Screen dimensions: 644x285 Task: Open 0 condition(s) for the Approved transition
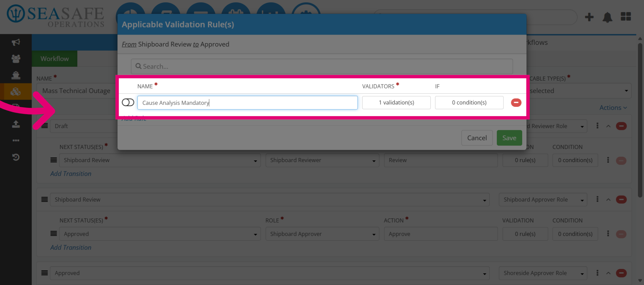(575, 234)
